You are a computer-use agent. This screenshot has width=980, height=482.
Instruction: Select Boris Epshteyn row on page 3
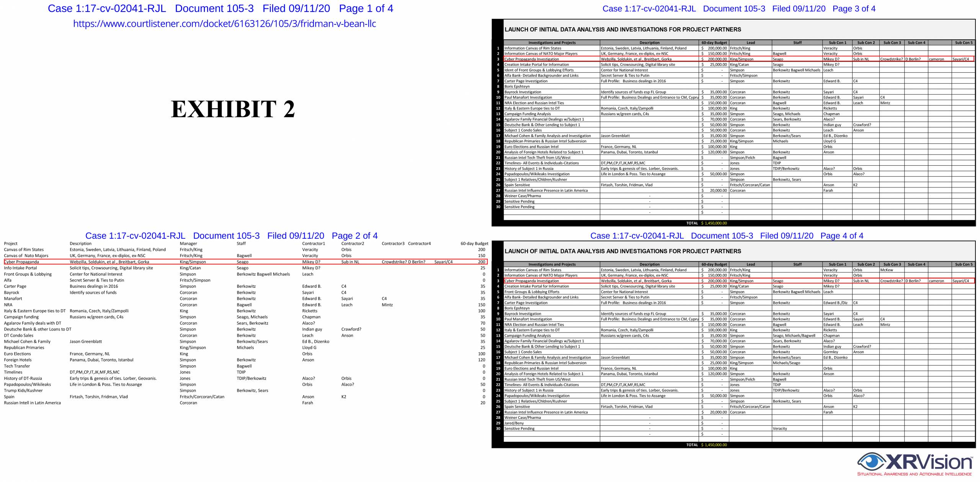tap(517, 86)
